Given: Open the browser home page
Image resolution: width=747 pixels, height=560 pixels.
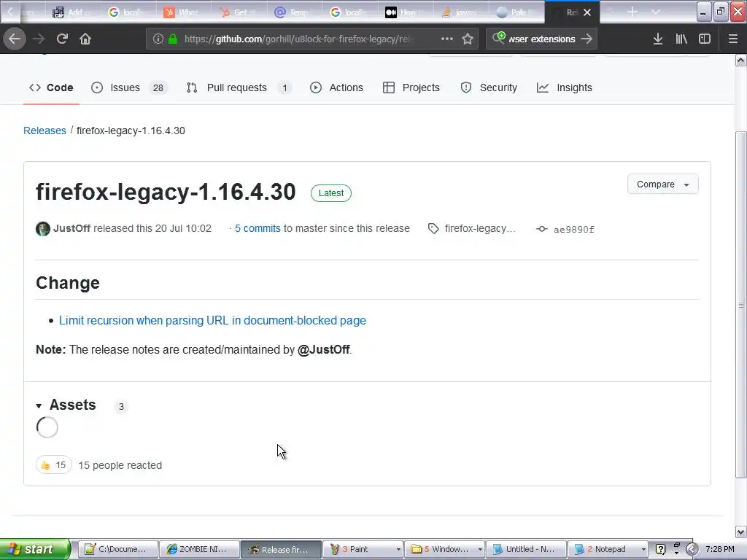Looking at the screenshot, I should pyautogui.click(x=85, y=39).
